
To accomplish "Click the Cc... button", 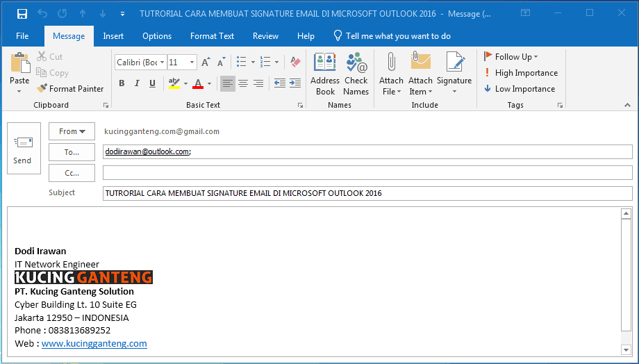I will pos(72,173).
